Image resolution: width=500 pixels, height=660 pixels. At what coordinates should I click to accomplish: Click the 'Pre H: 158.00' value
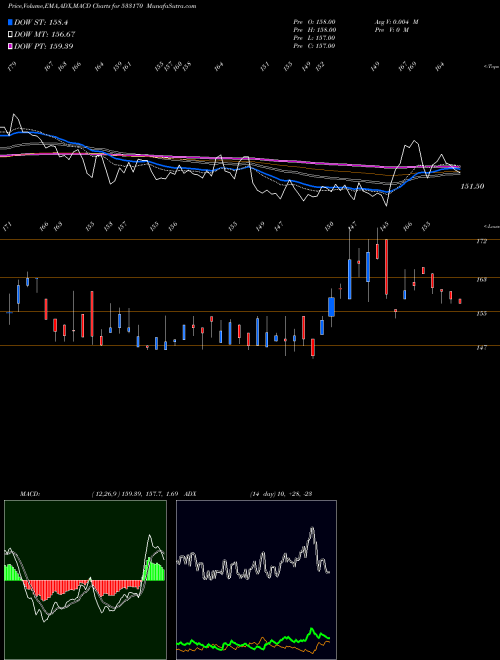pyautogui.click(x=314, y=30)
